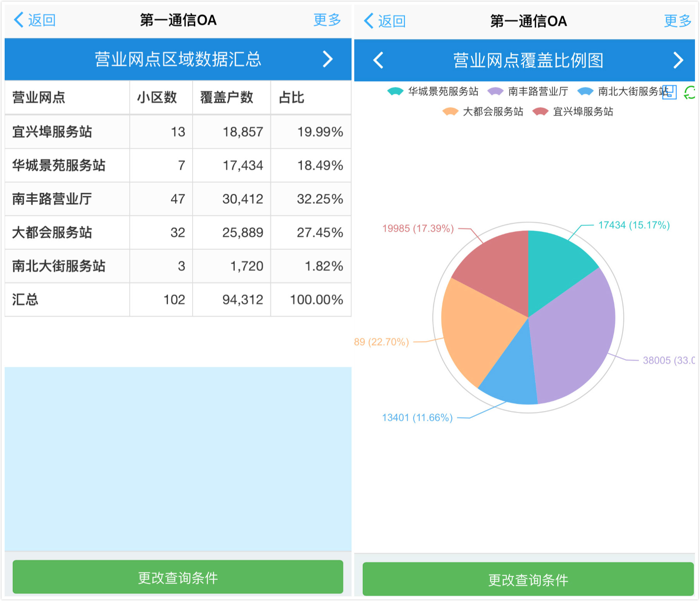
Task: Toggle 华城景苑服务站 legend item
Action: point(433,92)
